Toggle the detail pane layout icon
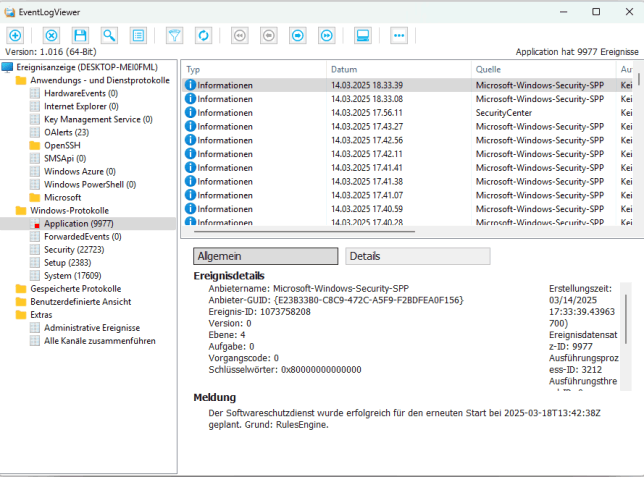 point(362,35)
